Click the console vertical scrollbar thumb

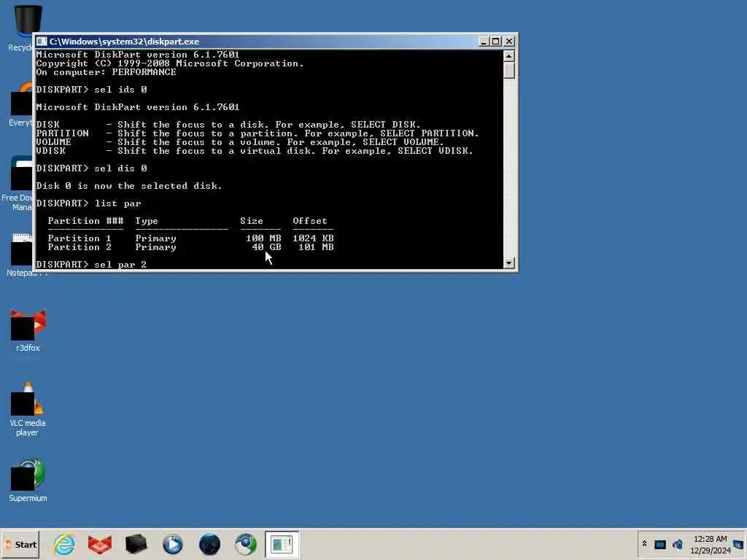tap(508, 71)
